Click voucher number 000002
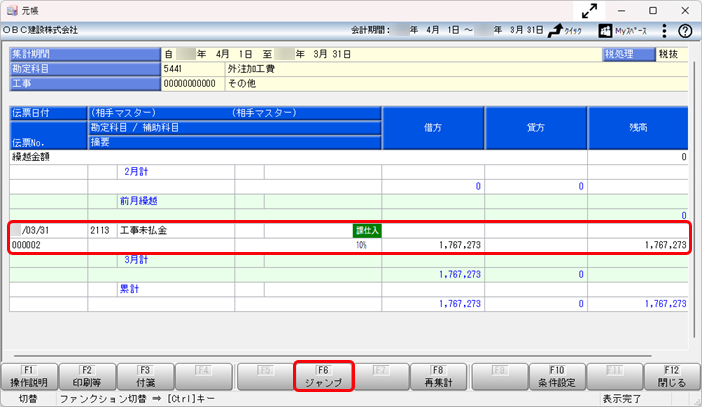Image resolution: width=702 pixels, height=407 pixels. [26, 245]
